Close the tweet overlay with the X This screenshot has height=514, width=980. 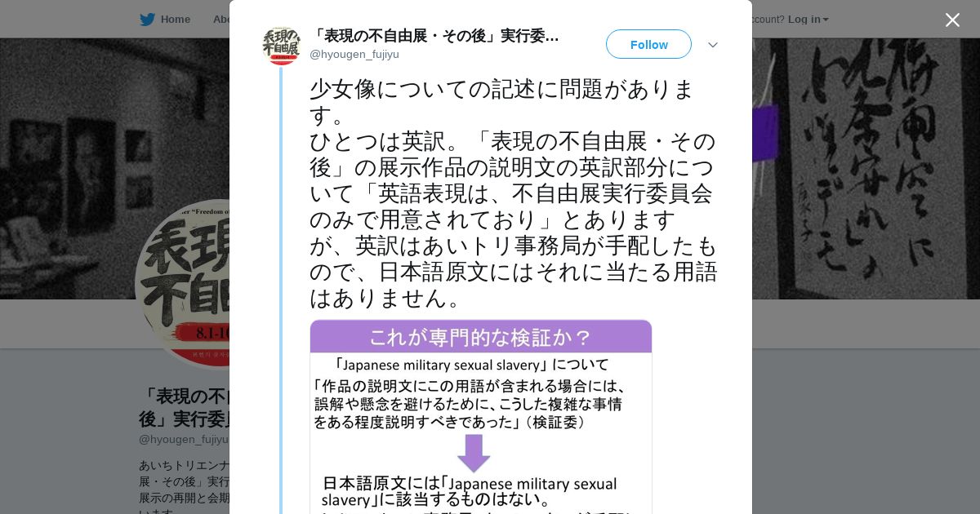(952, 20)
